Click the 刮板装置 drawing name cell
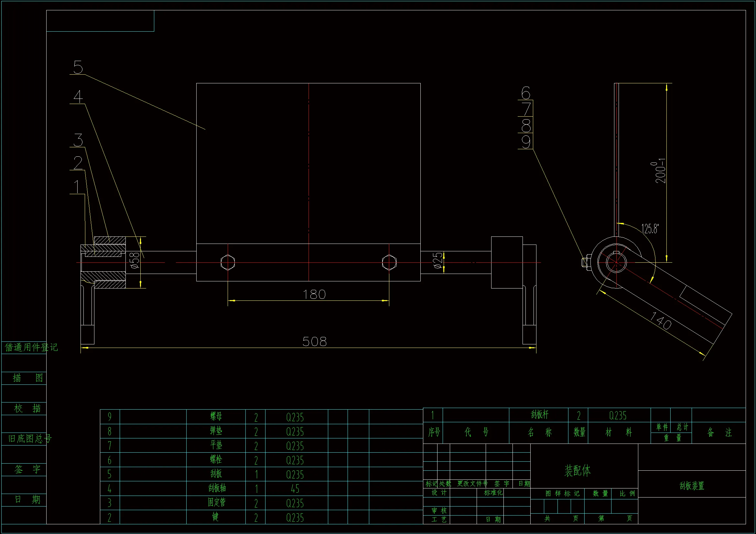 pos(691,486)
